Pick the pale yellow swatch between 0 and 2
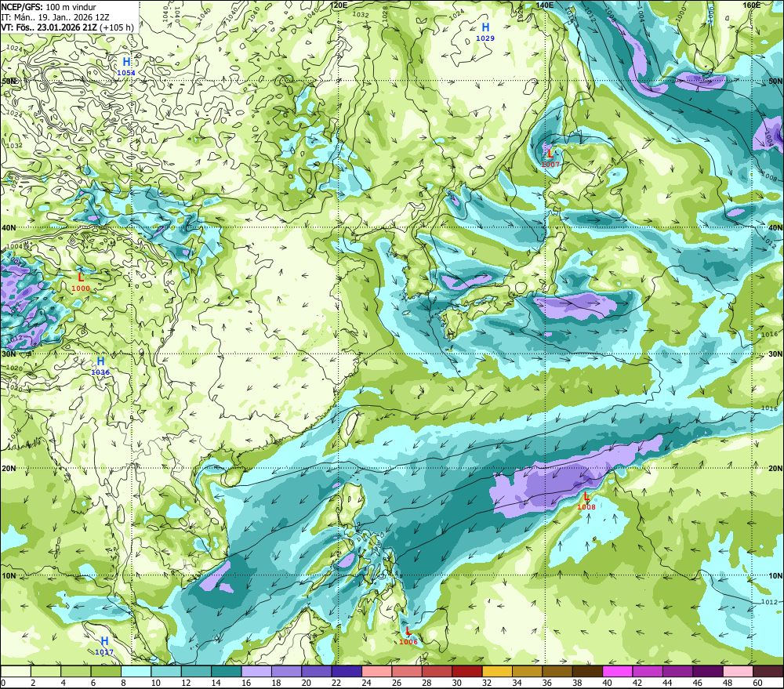784x689 pixels. coord(16,671)
